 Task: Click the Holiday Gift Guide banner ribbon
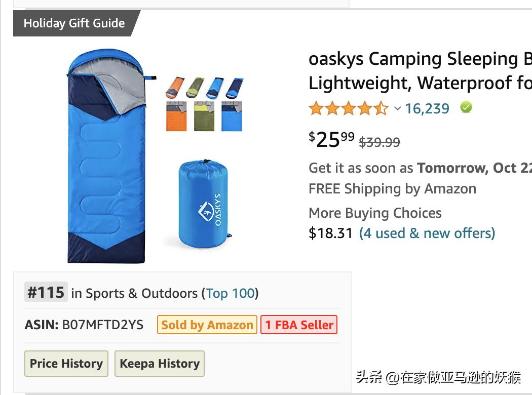[x=73, y=23]
